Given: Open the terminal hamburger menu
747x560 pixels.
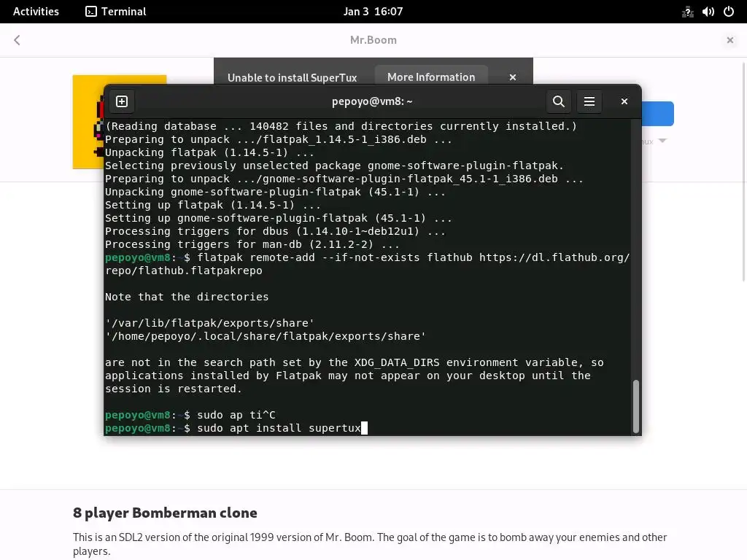Looking at the screenshot, I should click(589, 101).
